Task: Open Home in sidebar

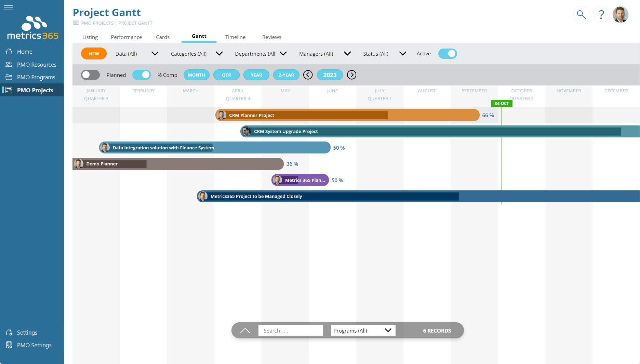Action: click(x=32, y=52)
